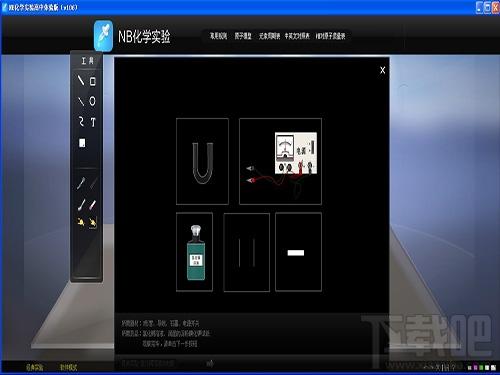Select the ellipse shape tool
The image size is (500, 375).
coord(93,101)
